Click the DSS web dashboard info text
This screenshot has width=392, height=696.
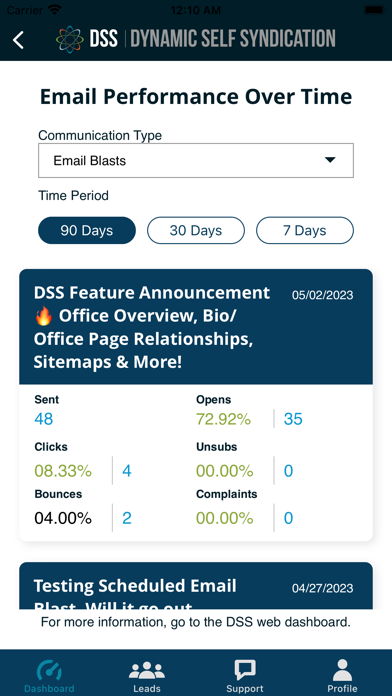(196, 622)
